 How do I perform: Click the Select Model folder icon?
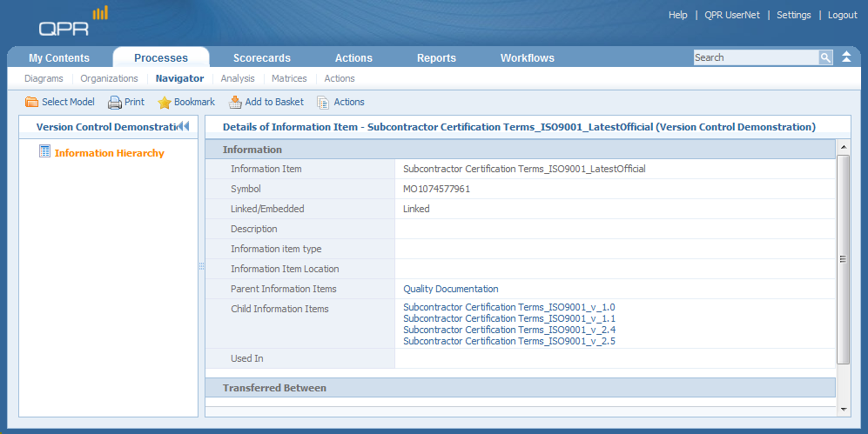pos(31,103)
